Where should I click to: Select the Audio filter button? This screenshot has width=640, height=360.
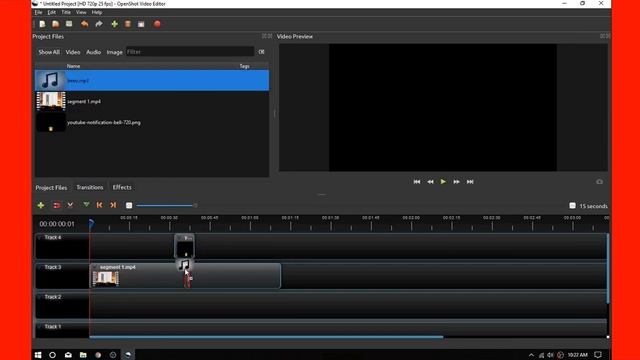coord(93,52)
